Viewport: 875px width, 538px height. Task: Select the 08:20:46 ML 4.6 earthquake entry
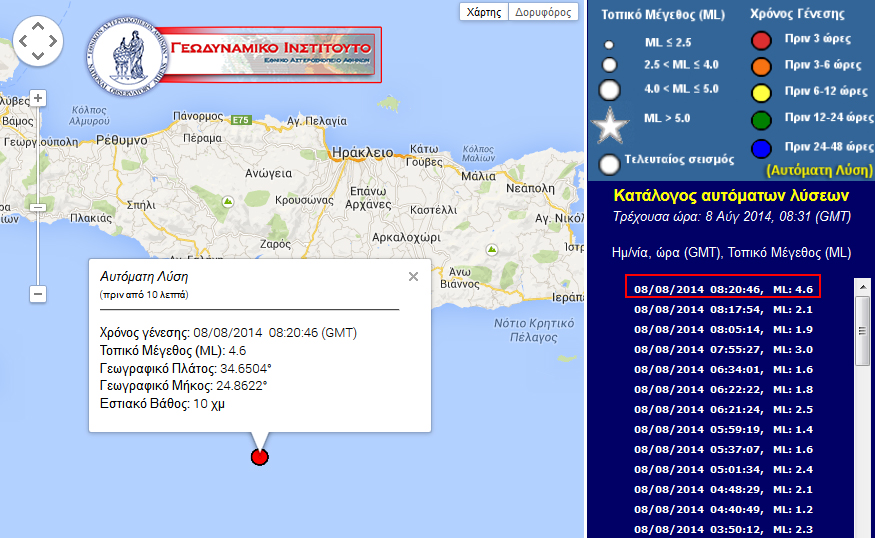[723, 288]
